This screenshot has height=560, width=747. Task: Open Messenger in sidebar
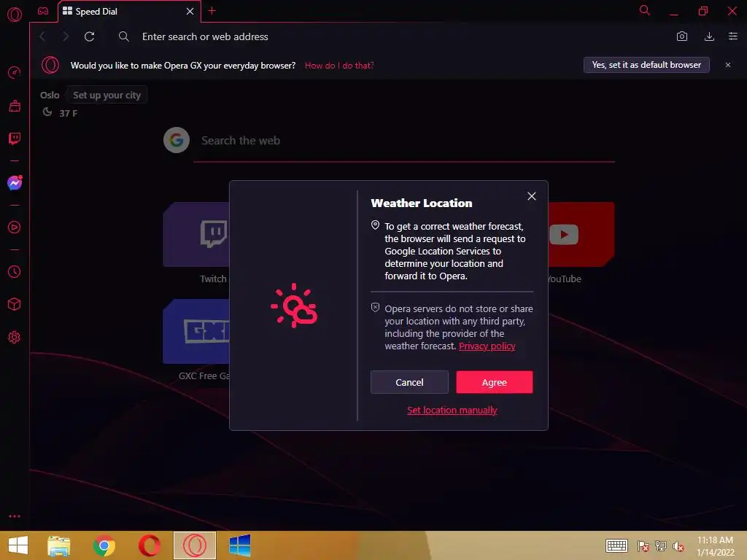tap(15, 183)
